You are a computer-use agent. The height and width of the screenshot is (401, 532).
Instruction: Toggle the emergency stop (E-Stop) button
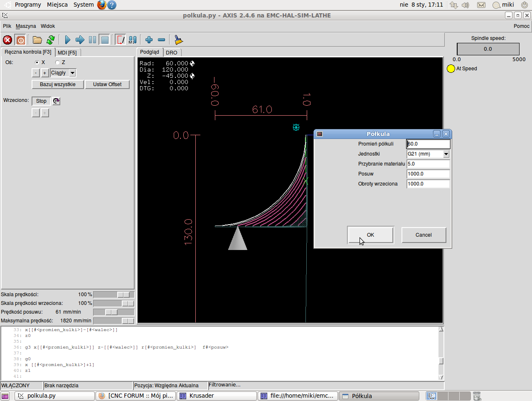pyautogui.click(x=7, y=40)
